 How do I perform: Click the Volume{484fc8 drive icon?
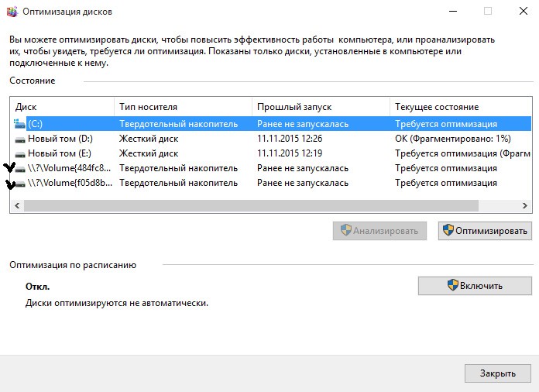[x=19, y=168]
